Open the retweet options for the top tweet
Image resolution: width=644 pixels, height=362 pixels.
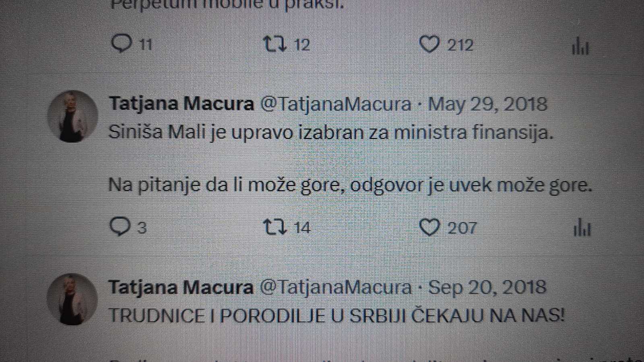(x=276, y=45)
